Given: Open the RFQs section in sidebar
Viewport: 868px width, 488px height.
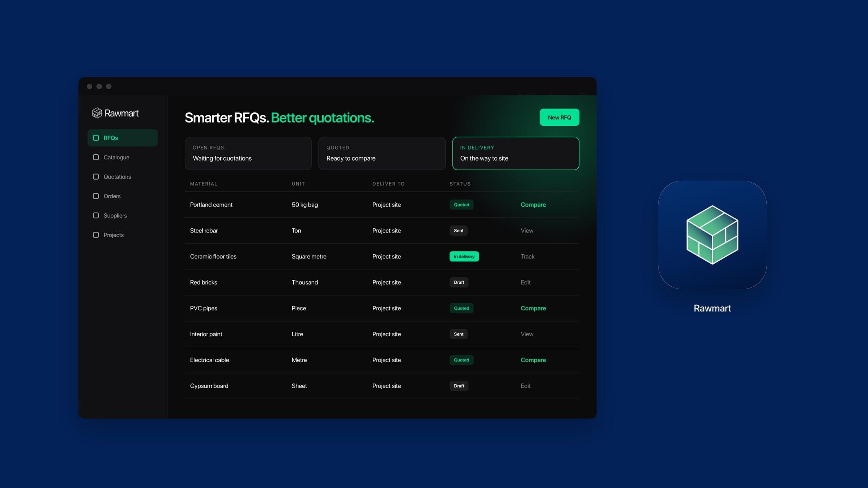Looking at the screenshot, I should tap(123, 138).
